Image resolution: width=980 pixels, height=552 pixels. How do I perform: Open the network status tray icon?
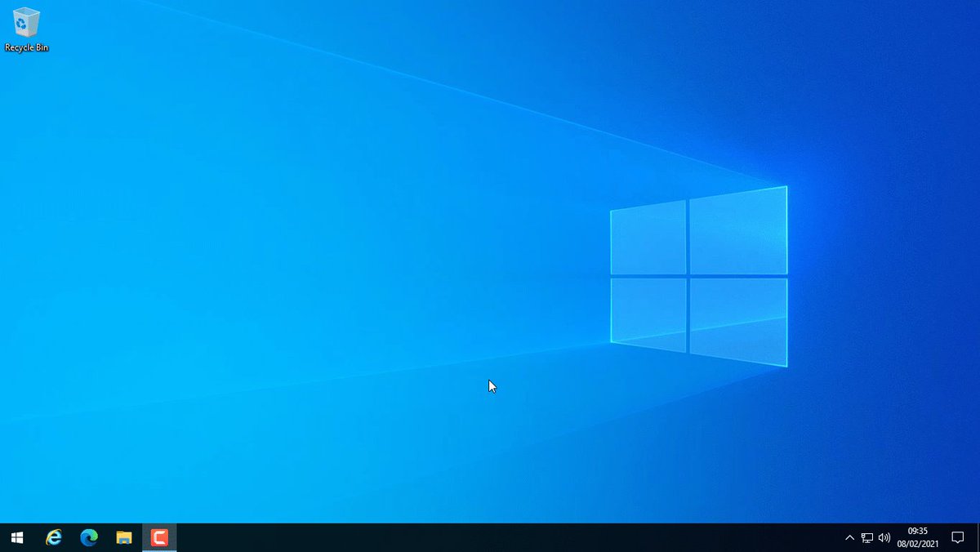[867, 537]
